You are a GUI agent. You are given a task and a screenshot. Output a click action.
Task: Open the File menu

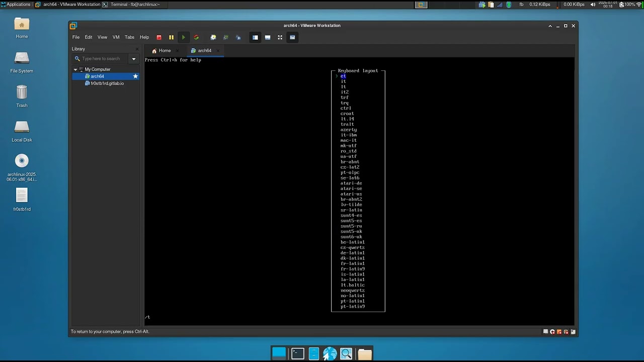tap(75, 37)
